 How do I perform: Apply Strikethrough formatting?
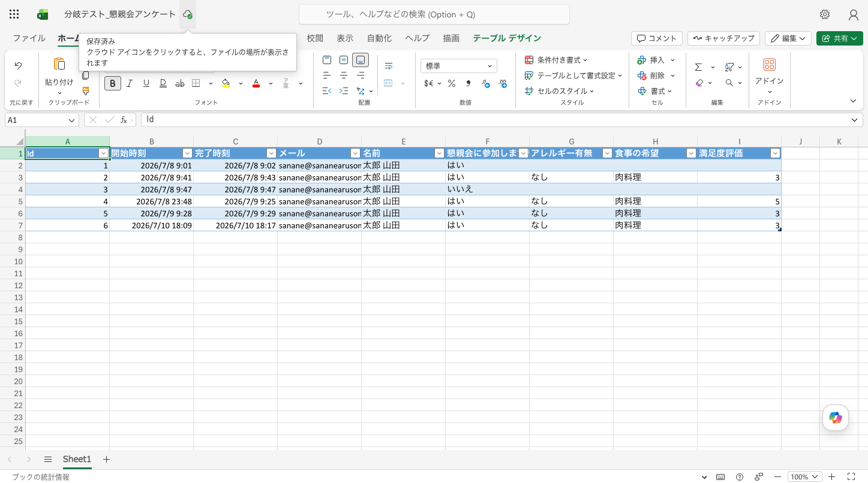[179, 83]
